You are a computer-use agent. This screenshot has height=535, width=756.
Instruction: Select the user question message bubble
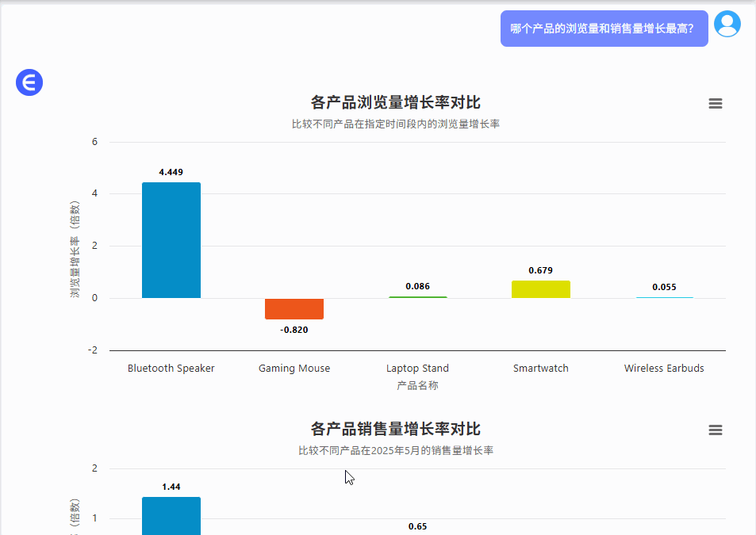(x=604, y=29)
